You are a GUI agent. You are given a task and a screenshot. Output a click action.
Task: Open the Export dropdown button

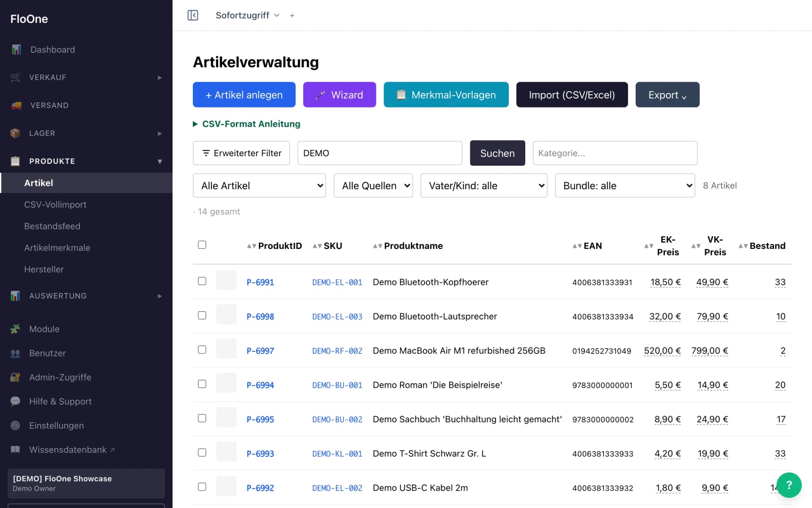[x=667, y=95]
